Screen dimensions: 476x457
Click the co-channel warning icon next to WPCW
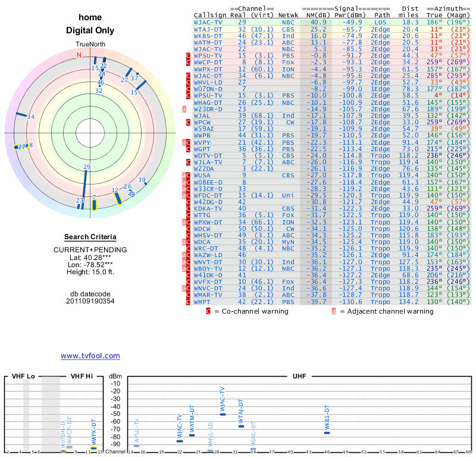click(188, 122)
